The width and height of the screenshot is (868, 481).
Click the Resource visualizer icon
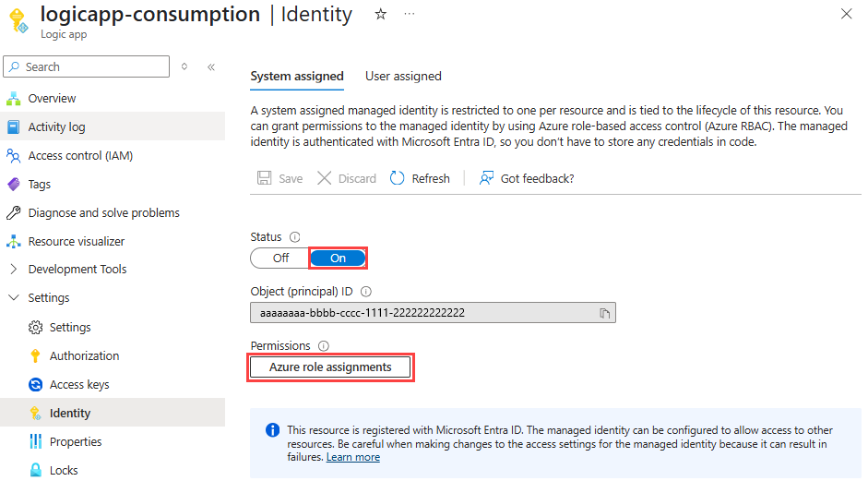pos(13,242)
